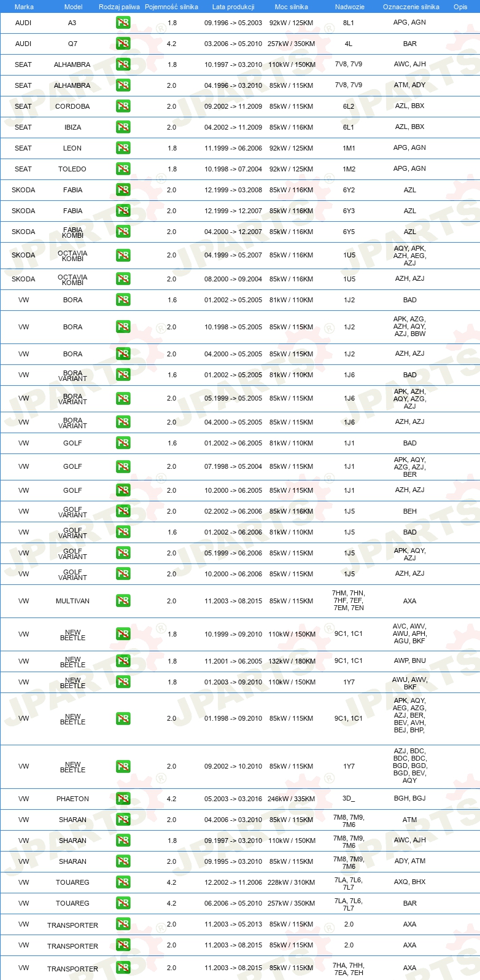Click the fuel icon in VW GOLF 1.6 row
Viewport: 480px width, 980px height.
[x=123, y=443]
